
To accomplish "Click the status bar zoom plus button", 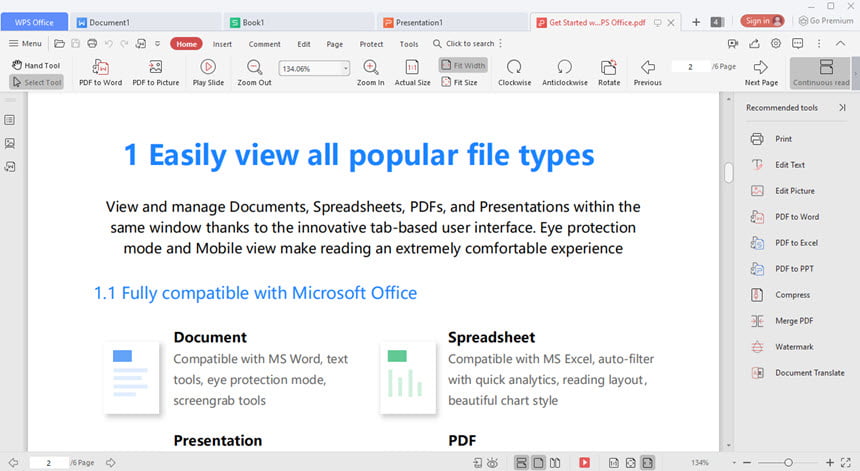I will (x=830, y=463).
